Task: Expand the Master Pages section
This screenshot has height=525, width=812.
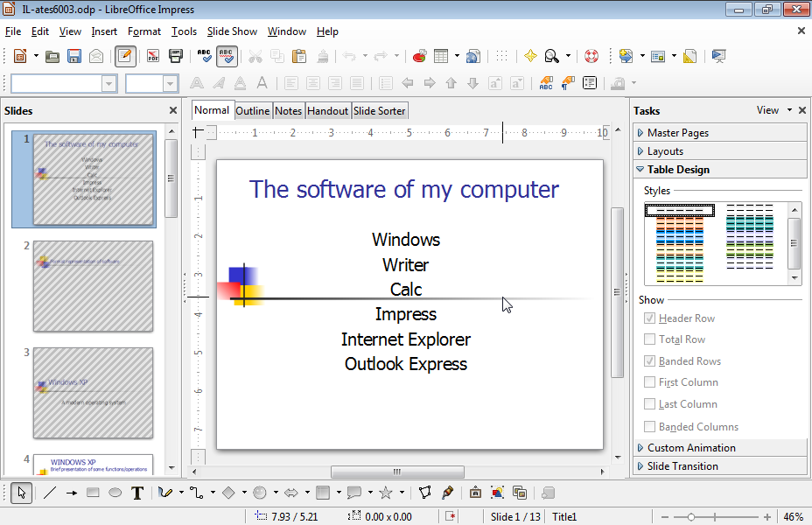Action: pos(720,133)
